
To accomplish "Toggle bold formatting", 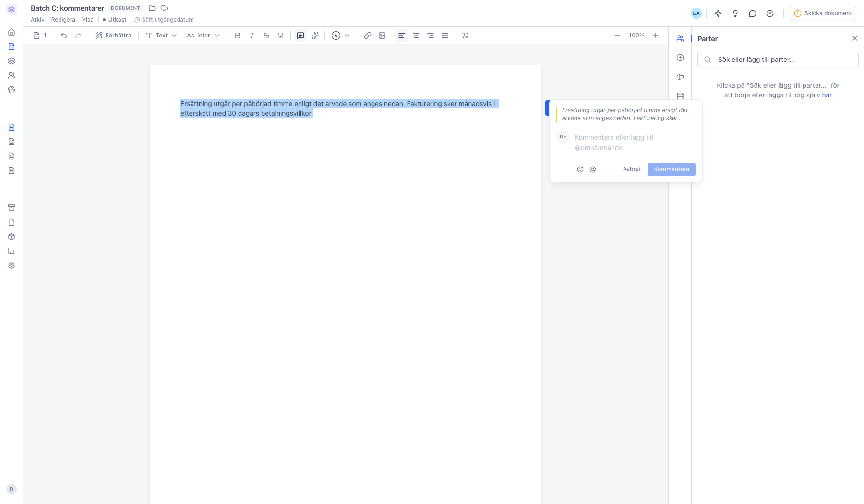I will tap(238, 36).
